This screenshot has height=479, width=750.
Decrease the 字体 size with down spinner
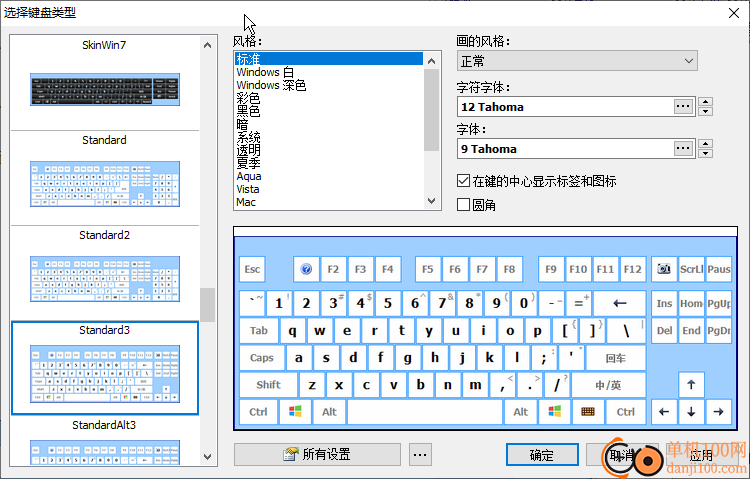coord(706,153)
